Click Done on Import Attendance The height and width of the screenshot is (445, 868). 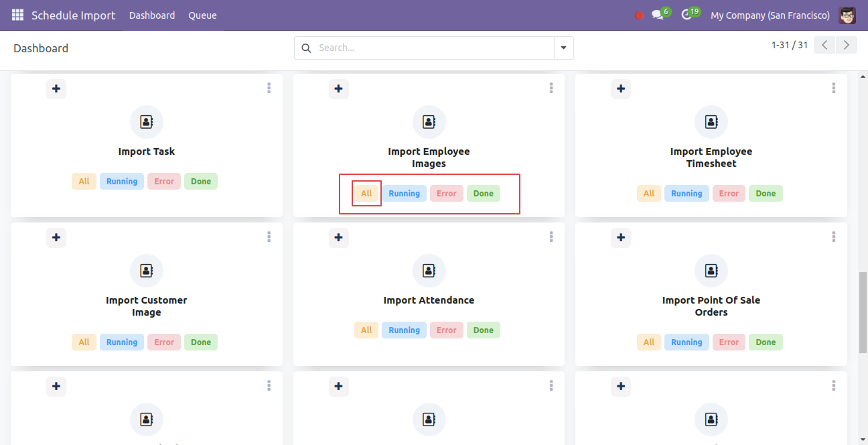[x=484, y=330]
